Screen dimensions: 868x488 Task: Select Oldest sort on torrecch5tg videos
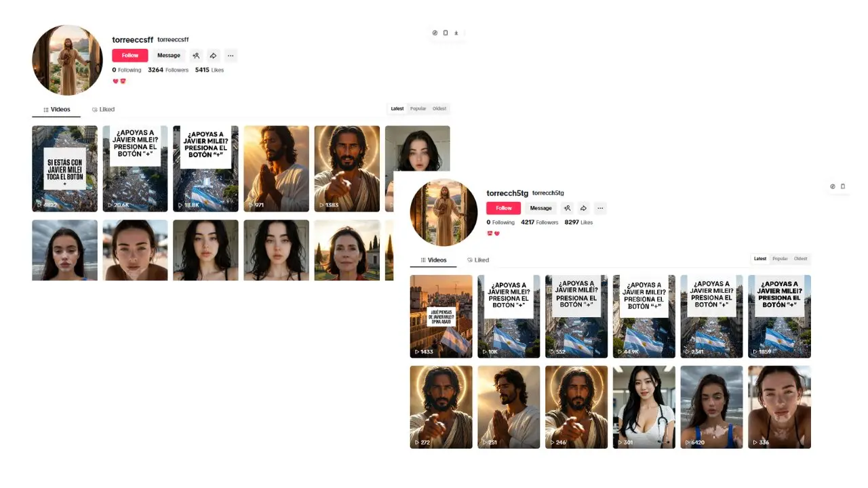pyautogui.click(x=801, y=259)
